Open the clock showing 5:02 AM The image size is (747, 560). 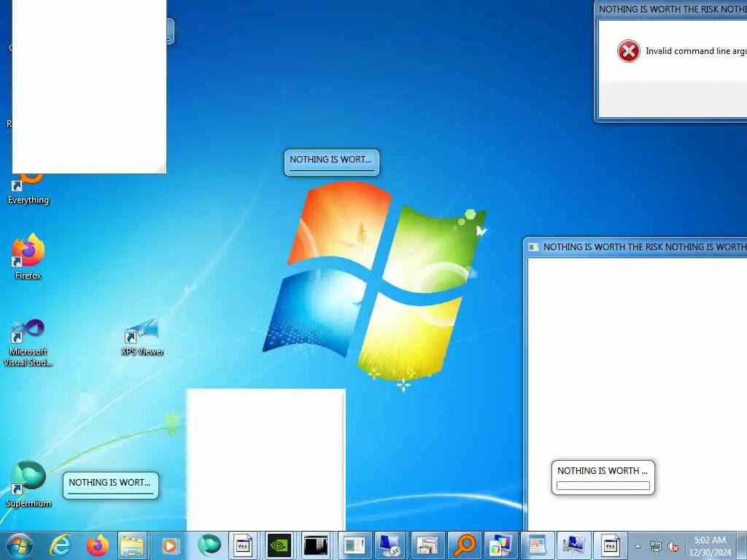[x=710, y=546]
